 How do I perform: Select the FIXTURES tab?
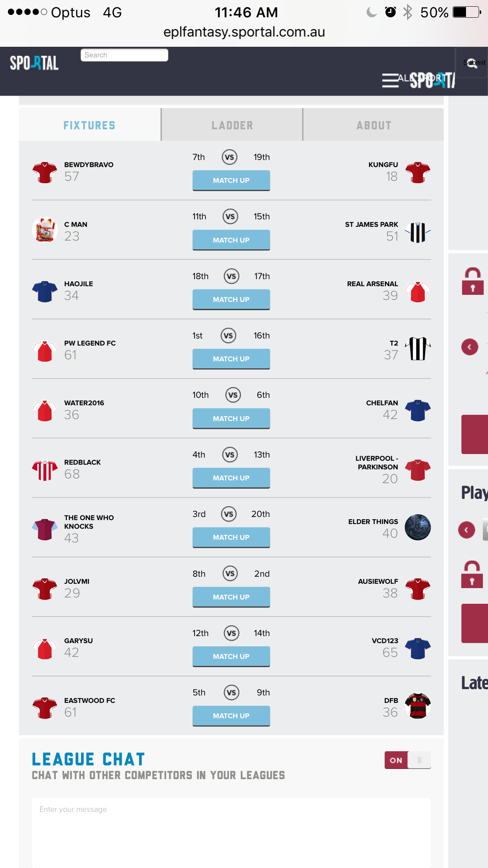tap(90, 125)
